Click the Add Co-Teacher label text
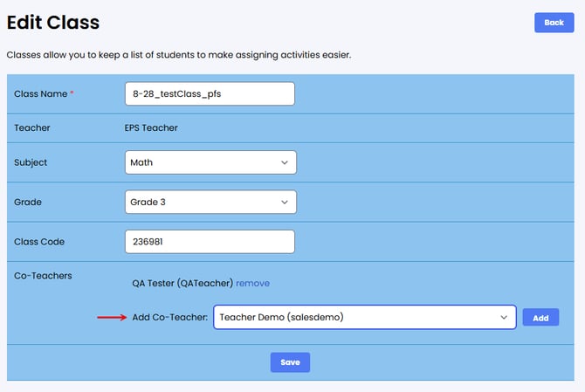 (169, 318)
